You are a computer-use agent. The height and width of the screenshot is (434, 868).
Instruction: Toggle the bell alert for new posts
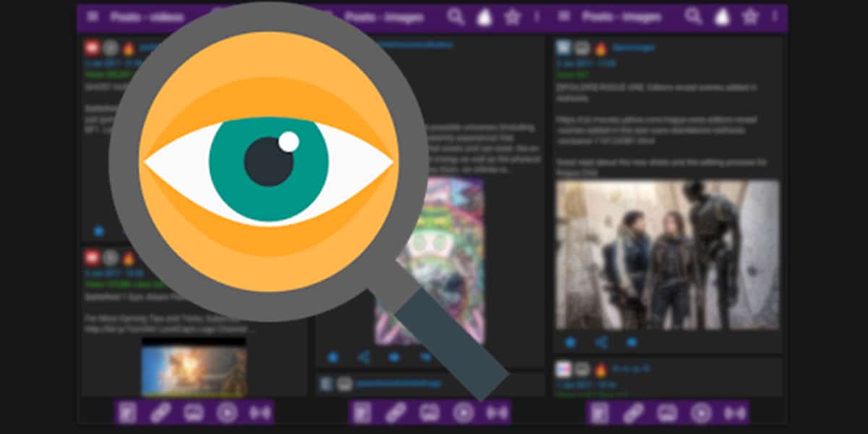[721, 16]
